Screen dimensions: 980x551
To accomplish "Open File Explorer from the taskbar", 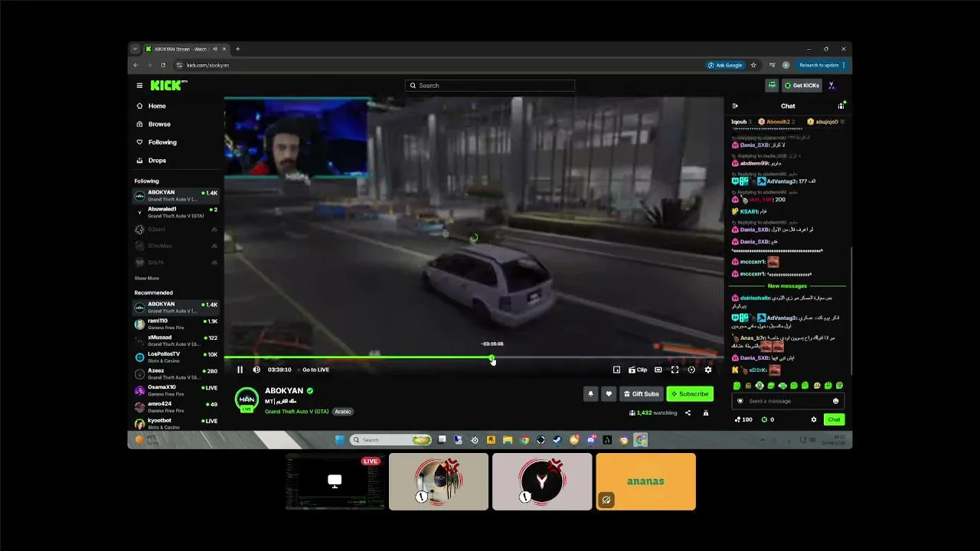I will point(508,440).
